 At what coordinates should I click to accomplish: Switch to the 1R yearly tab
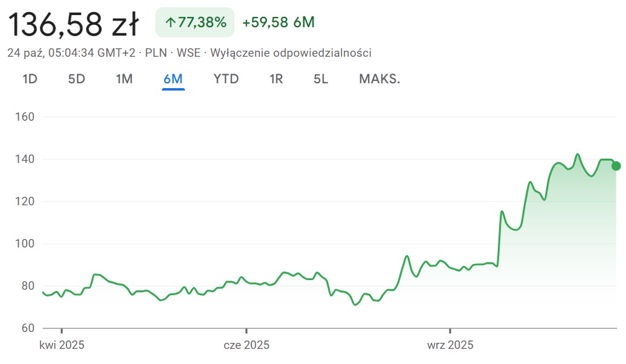tap(276, 79)
